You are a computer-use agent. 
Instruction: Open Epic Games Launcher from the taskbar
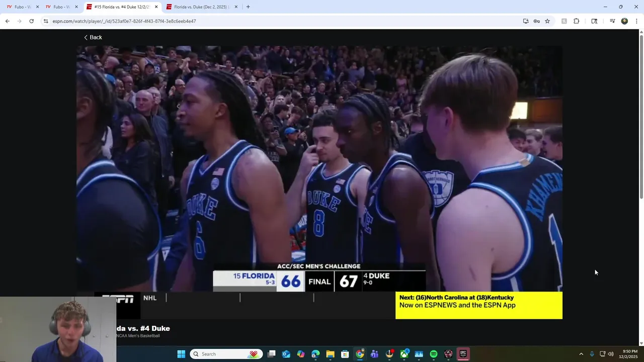point(463,354)
